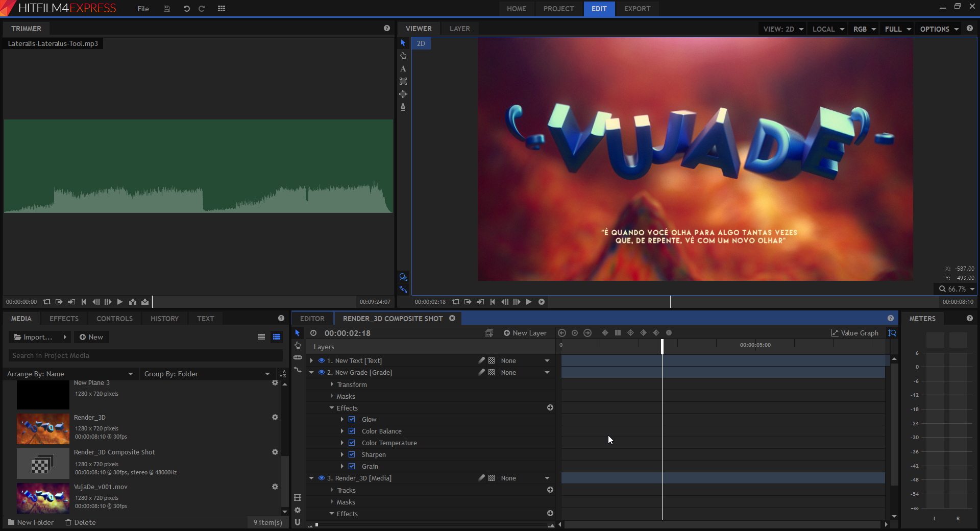Select the timeline Selection tool arrow
The height and width of the screenshot is (531, 980).
click(298, 333)
